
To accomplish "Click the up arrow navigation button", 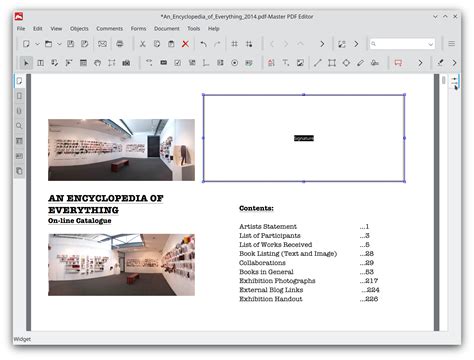I will coord(300,44).
